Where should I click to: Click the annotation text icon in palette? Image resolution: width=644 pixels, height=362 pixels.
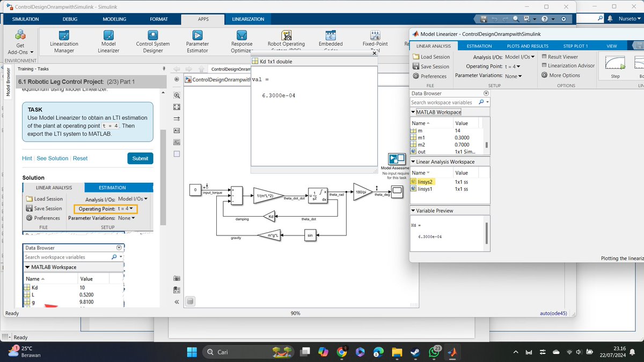177,130
